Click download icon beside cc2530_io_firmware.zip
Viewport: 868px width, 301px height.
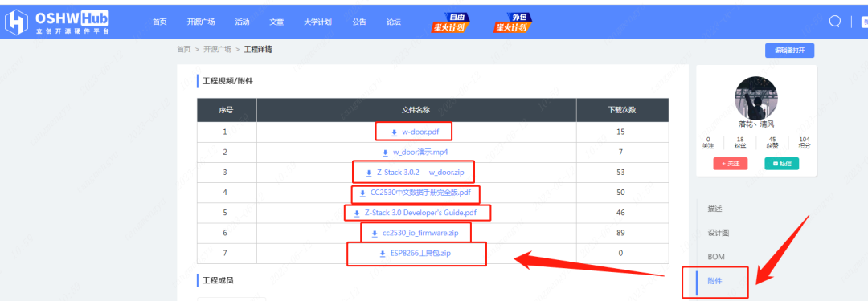375,234
